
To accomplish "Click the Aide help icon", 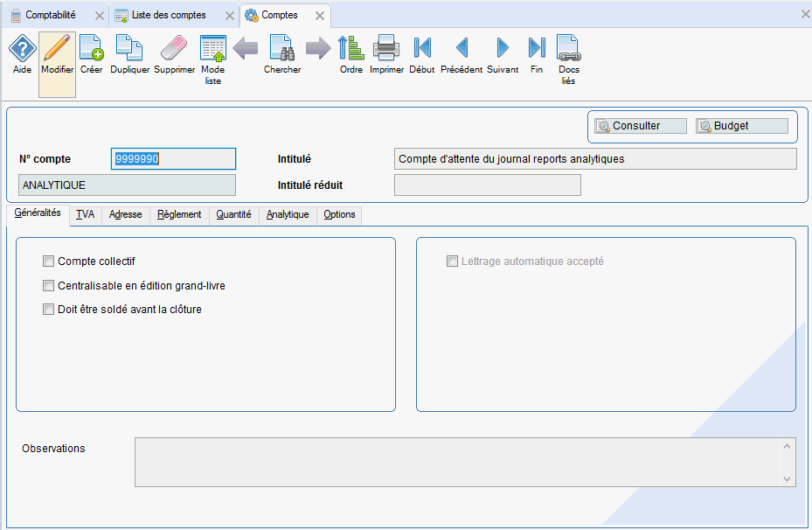I will (22, 50).
